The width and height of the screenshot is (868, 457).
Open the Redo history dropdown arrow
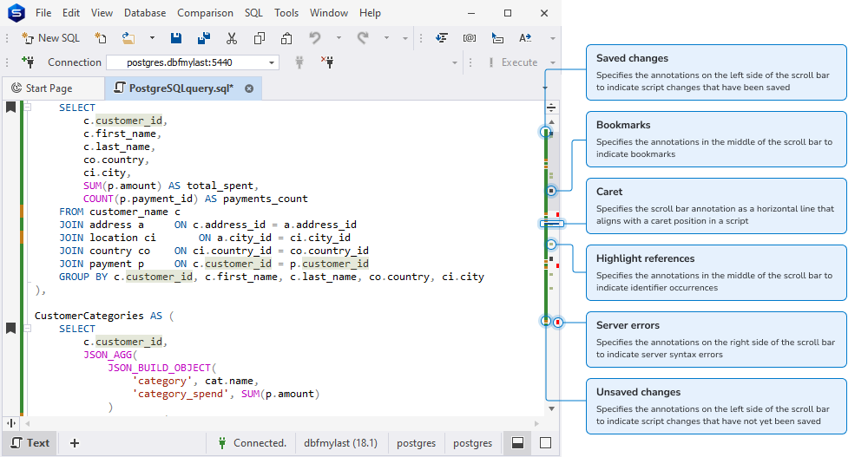click(386, 38)
